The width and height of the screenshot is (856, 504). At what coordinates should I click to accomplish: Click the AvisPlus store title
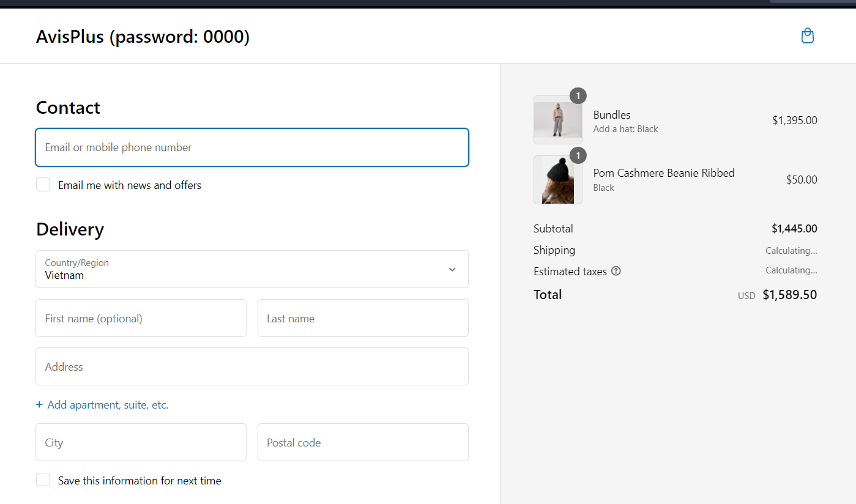pos(143,37)
